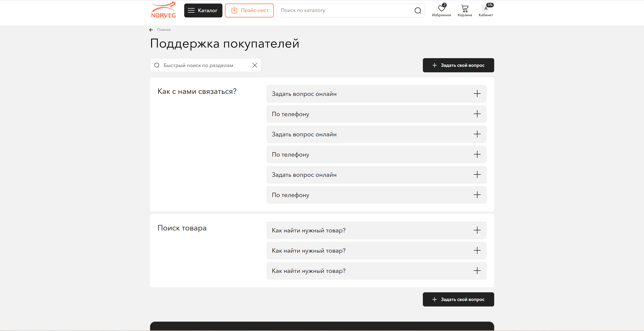
Task: Open the Корзина shopping cart icon
Action: [x=465, y=9]
